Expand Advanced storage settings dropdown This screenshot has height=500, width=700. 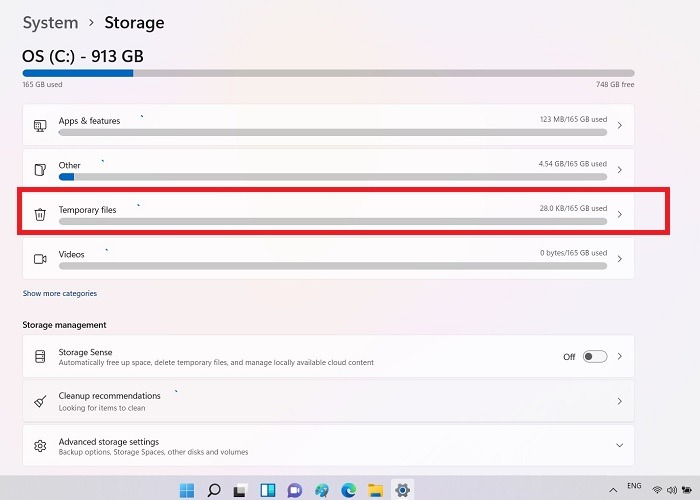click(620, 446)
